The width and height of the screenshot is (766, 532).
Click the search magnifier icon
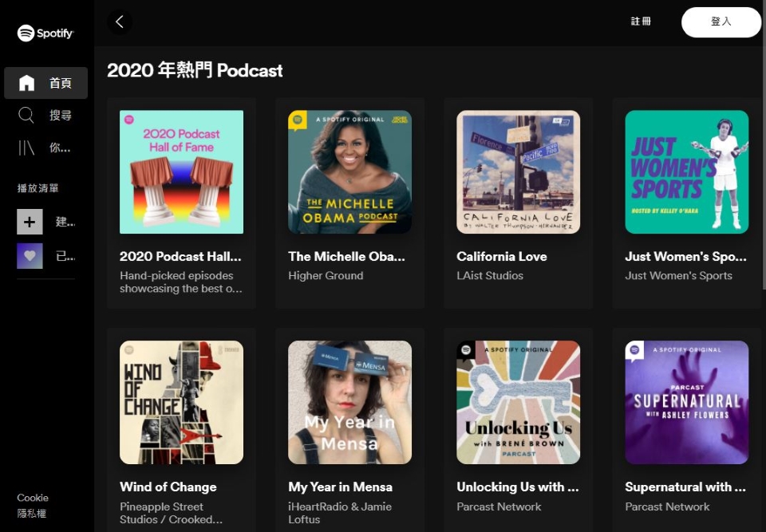(26, 116)
